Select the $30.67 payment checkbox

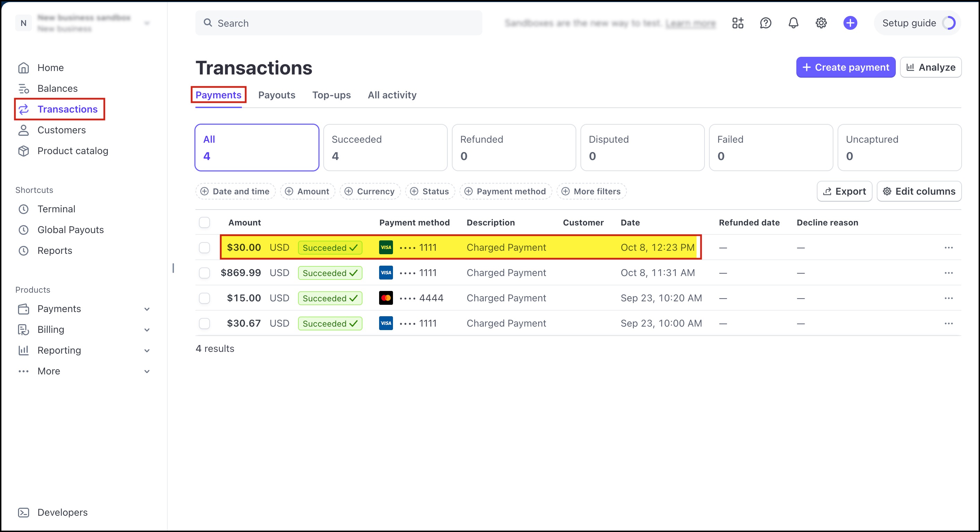[205, 323]
